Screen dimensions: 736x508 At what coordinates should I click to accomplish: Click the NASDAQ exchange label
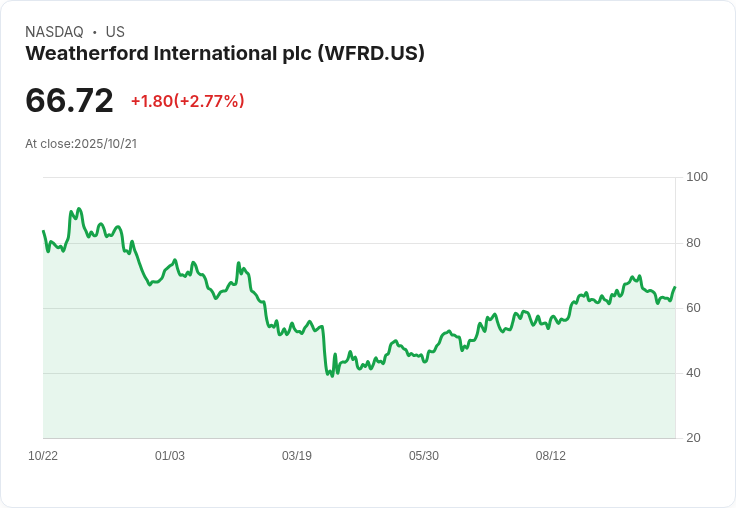[54, 32]
